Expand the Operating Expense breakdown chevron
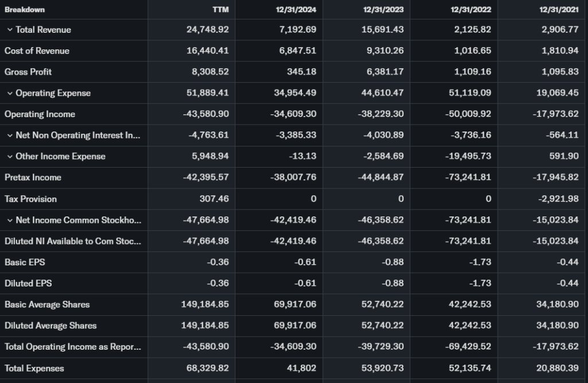Screen dimensions: 588x383 tap(10, 93)
